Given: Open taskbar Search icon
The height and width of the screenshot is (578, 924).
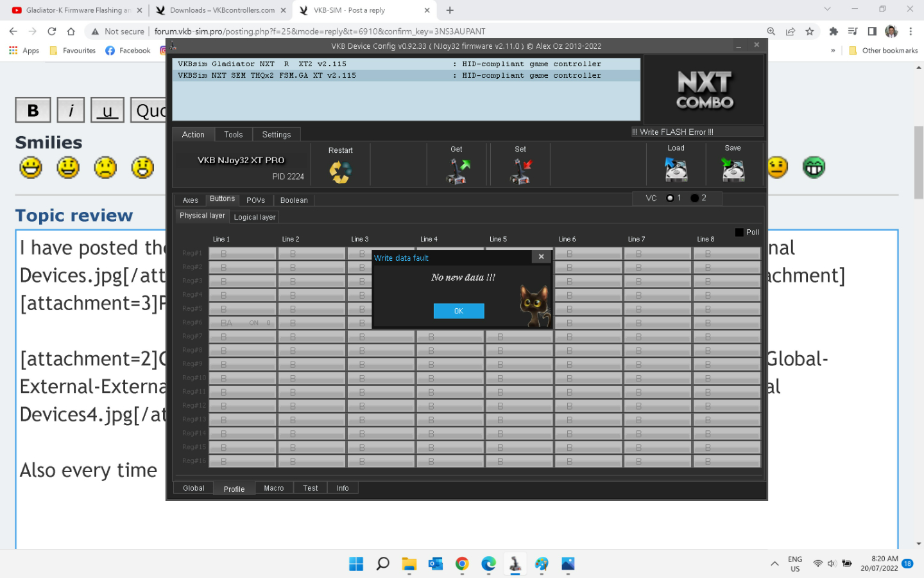Looking at the screenshot, I should click(x=382, y=564).
